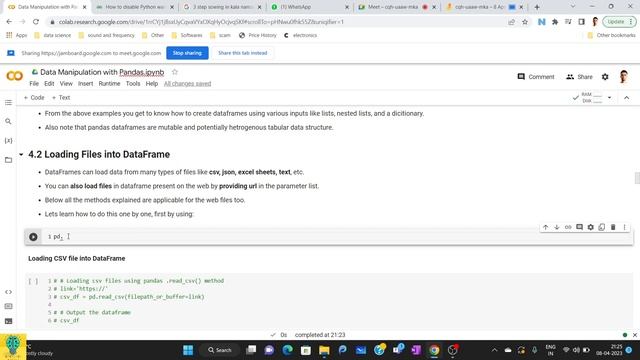The image size is (640, 360).
Task: Mirror cell in tab icon
Action: [x=602, y=227]
